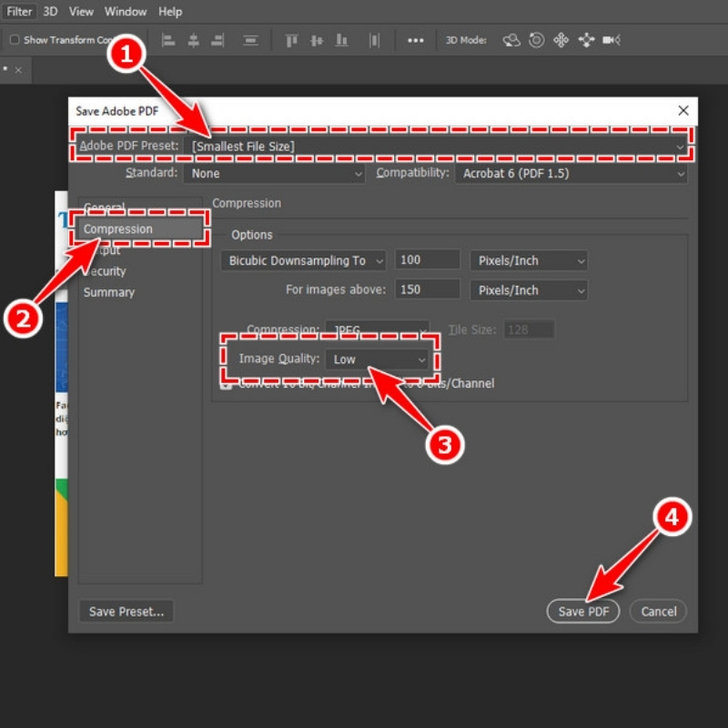Open Pixels/Inch dropdown beside the 100 field
This screenshot has height=728, width=728.
point(529,260)
